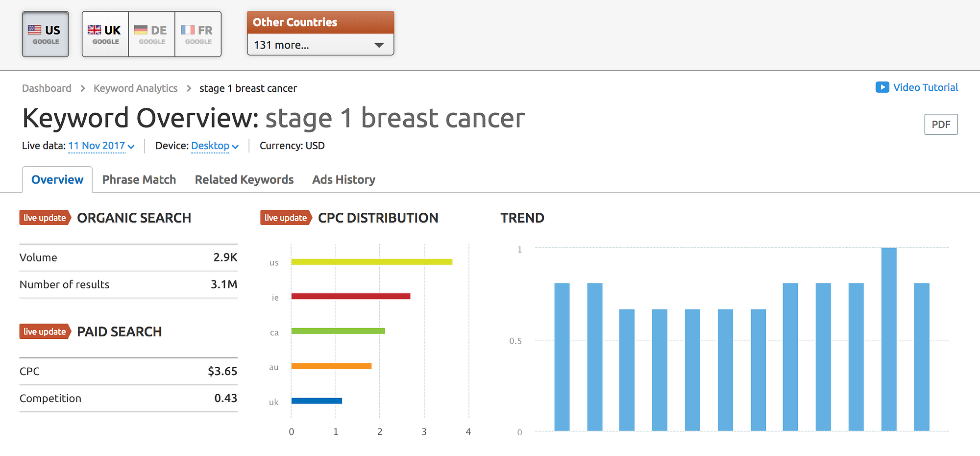Export the report with the PDF button
The width and height of the screenshot is (980, 456).
pyautogui.click(x=941, y=125)
